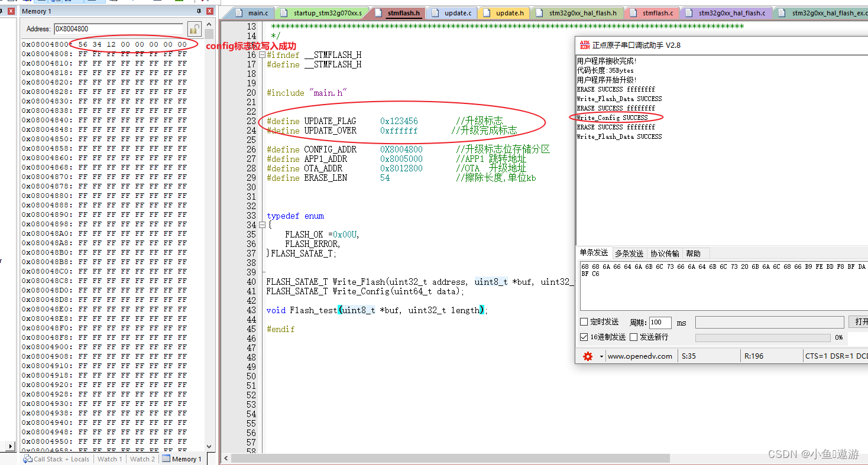Open the update.c tab
The image size is (868, 465).
[452, 13]
